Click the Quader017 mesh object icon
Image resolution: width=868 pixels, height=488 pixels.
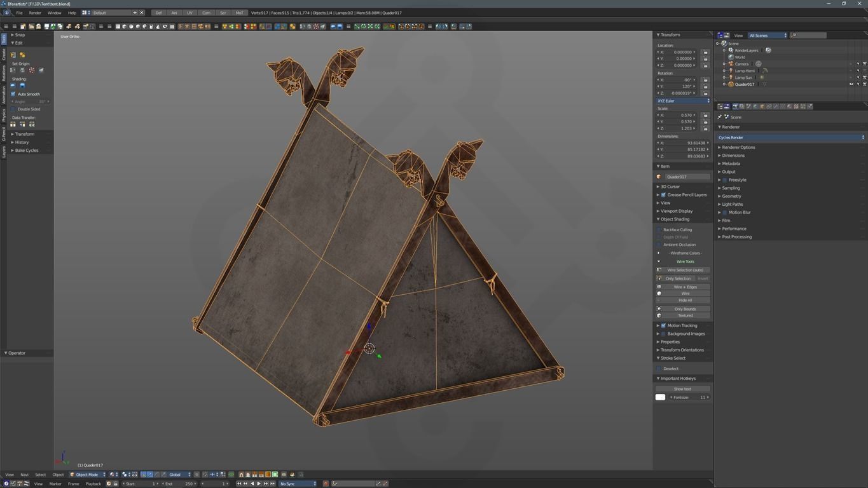tap(731, 84)
